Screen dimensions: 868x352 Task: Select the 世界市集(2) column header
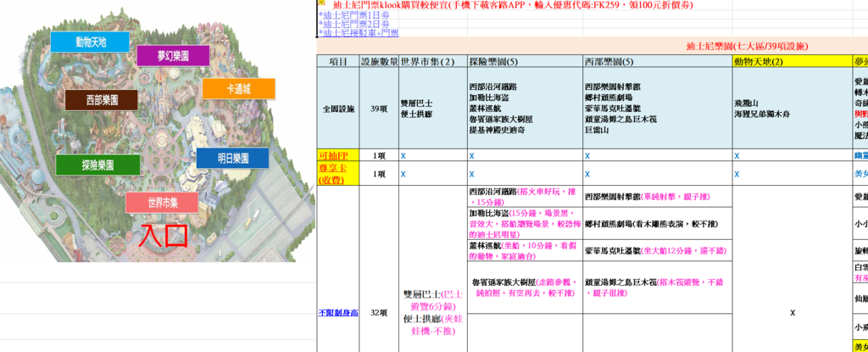(433, 62)
